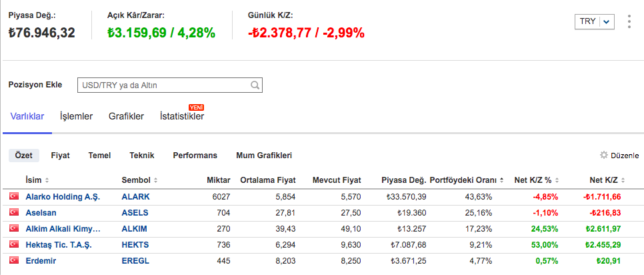Click the Turkish flag next to Erdemir
Image resolution: width=644 pixels, height=275 pixels.
(13, 261)
